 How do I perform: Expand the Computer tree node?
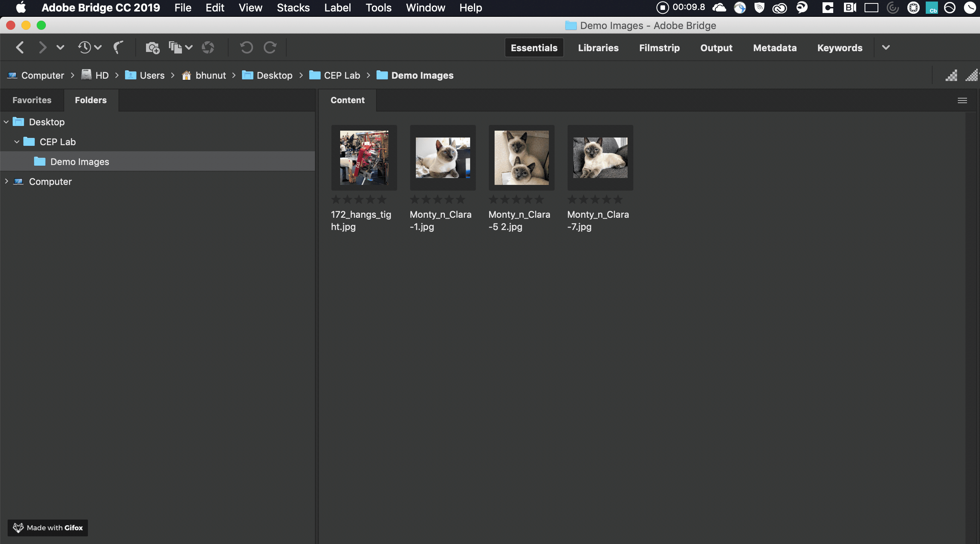point(6,181)
